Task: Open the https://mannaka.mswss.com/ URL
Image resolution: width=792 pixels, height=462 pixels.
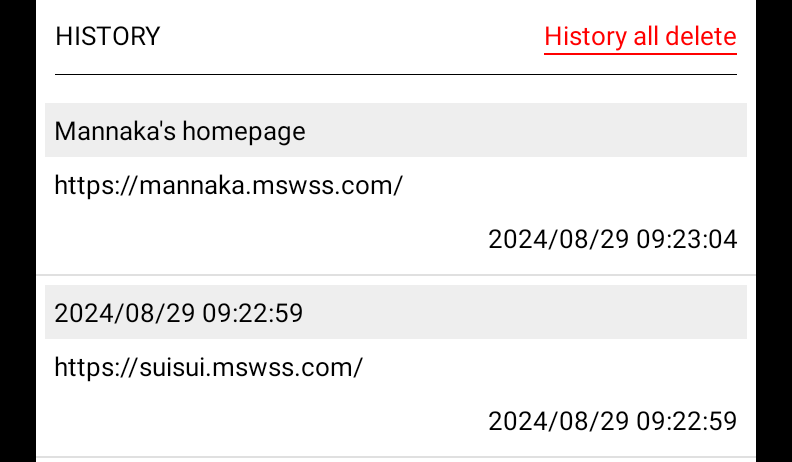Action: (x=228, y=185)
